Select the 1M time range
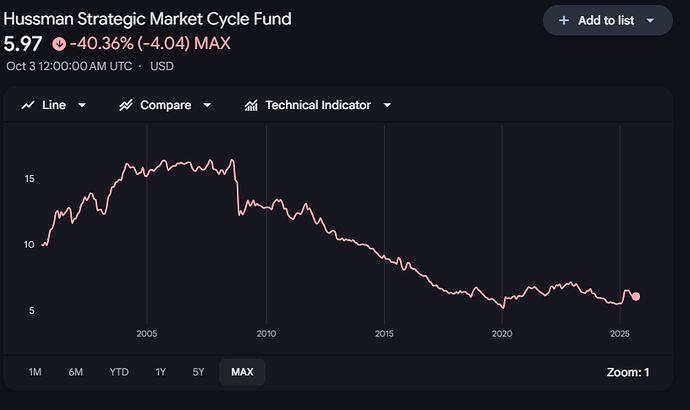The height and width of the screenshot is (410, 690). pos(35,372)
